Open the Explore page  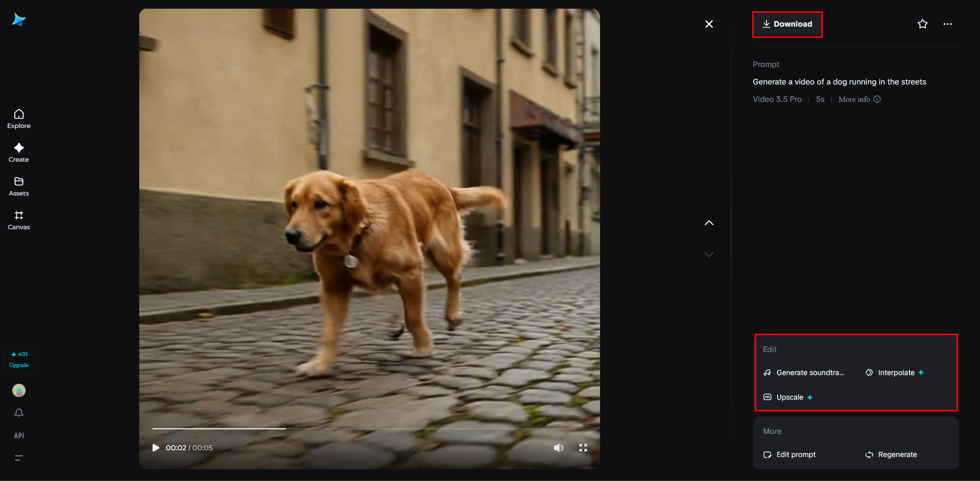click(18, 118)
